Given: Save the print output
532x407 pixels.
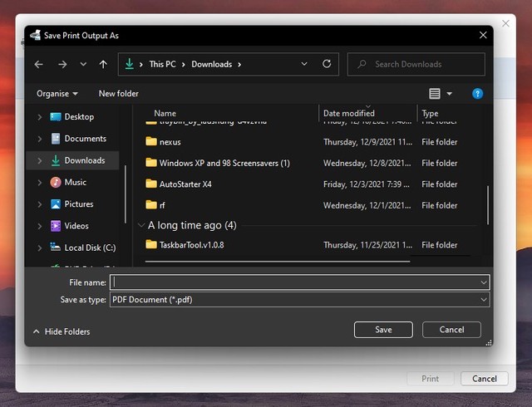Looking at the screenshot, I should (383, 330).
